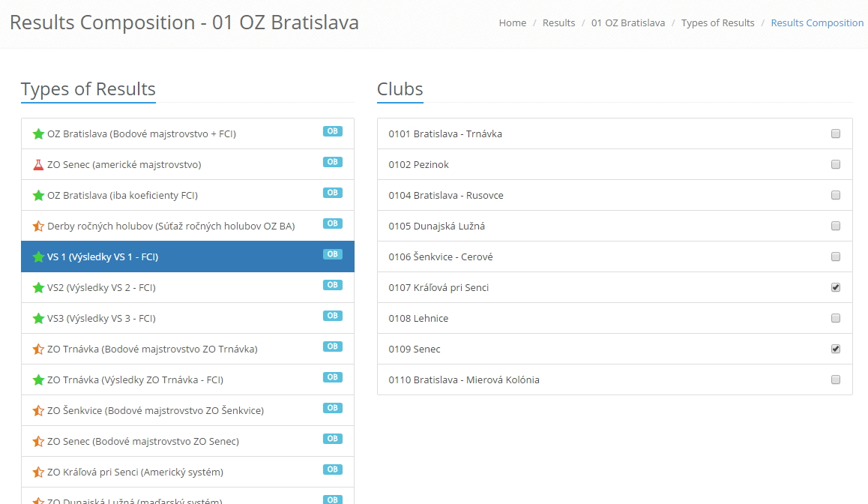Viewport: 868px width, 504px height.
Task: Click half-star icon beside ZO Šenkvice
Action: coord(38,411)
